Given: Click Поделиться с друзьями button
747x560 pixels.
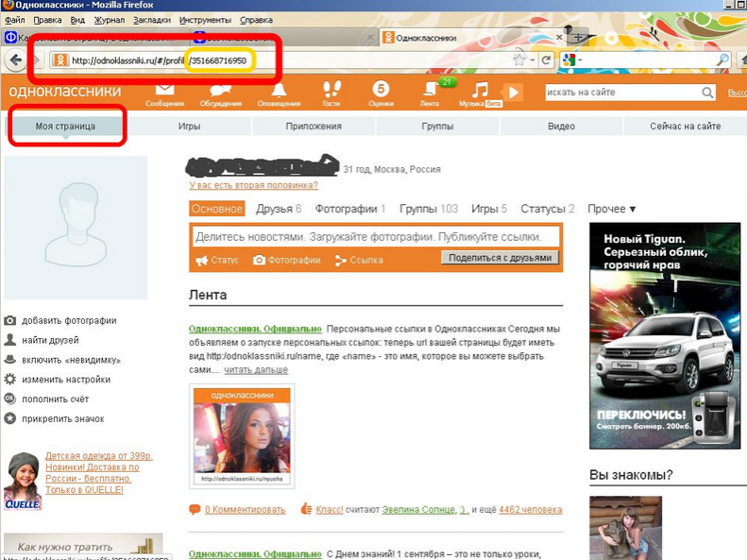Looking at the screenshot, I should [500, 258].
